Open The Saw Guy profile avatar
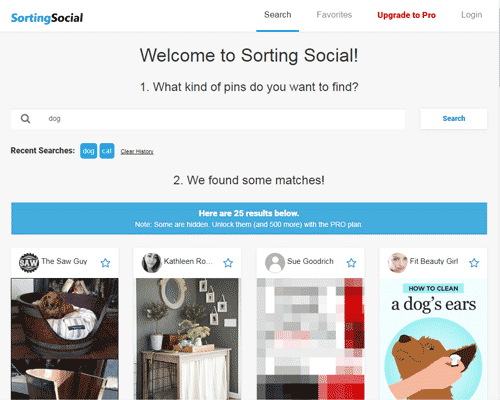The width and height of the screenshot is (500, 400). [29, 263]
